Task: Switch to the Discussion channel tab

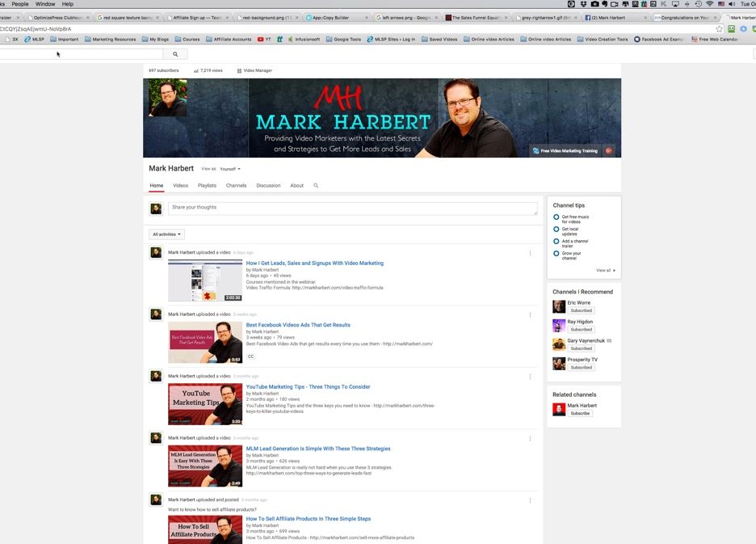Action: (x=268, y=185)
